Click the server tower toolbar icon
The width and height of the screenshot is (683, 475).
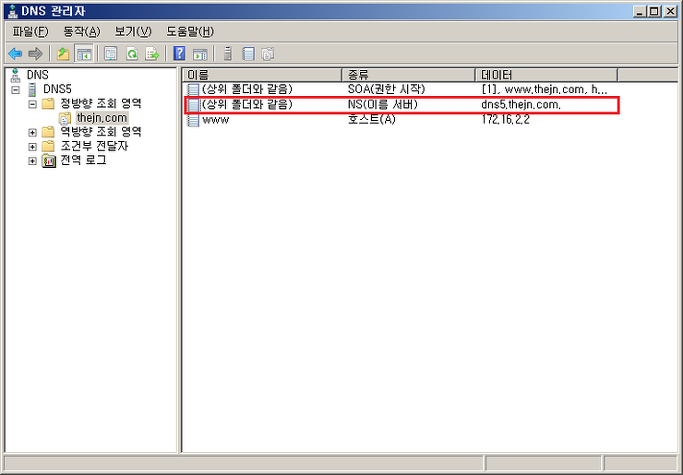click(x=227, y=54)
